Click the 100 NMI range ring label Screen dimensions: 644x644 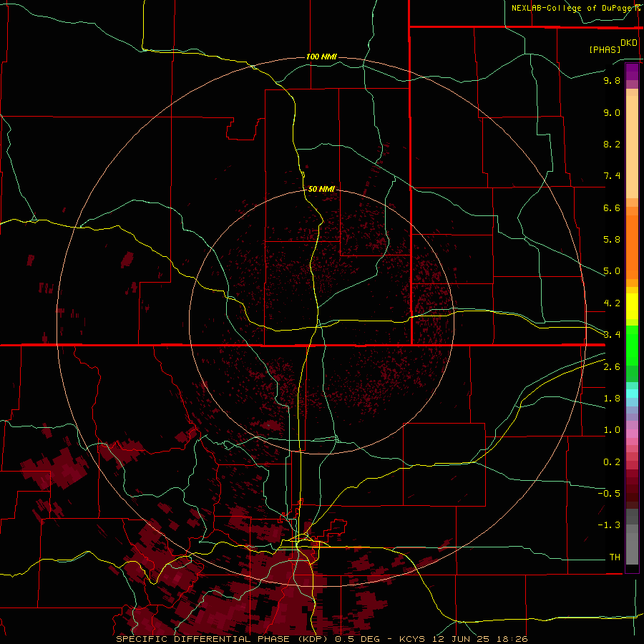321,57
